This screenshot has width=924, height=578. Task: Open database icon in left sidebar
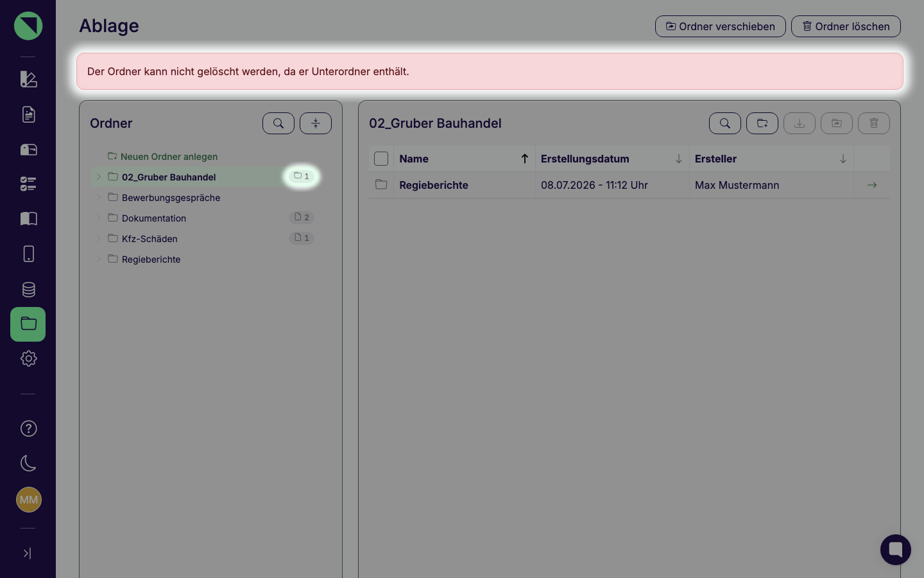[28, 290]
